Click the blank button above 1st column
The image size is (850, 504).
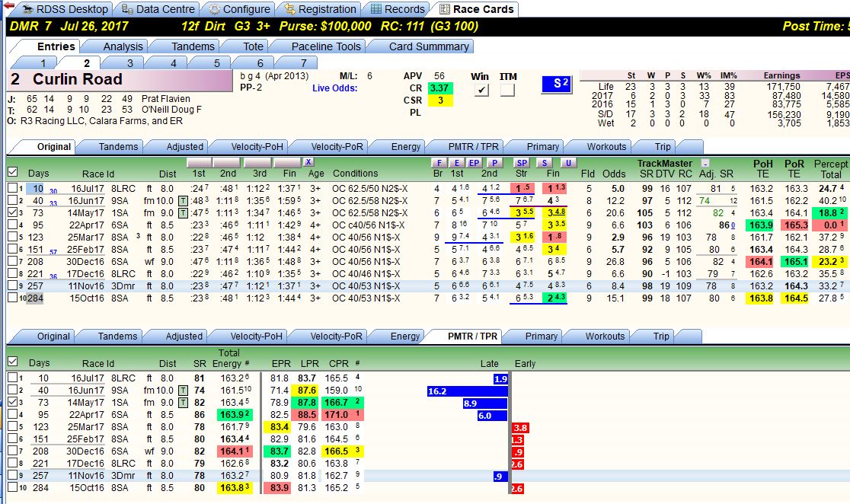[199, 163]
